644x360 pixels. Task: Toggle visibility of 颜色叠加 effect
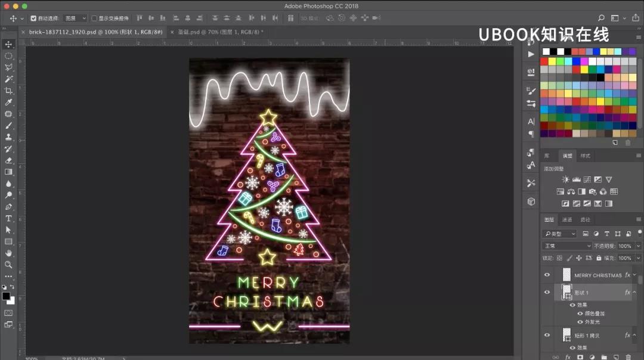(x=580, y=313)
